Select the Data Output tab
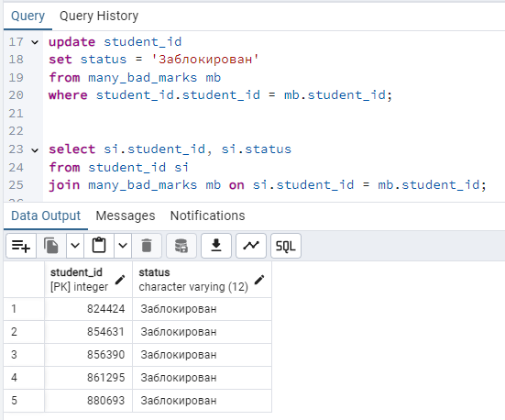Image resolution: width=505 pixels, height=420 pixels. tap(46, 216)
